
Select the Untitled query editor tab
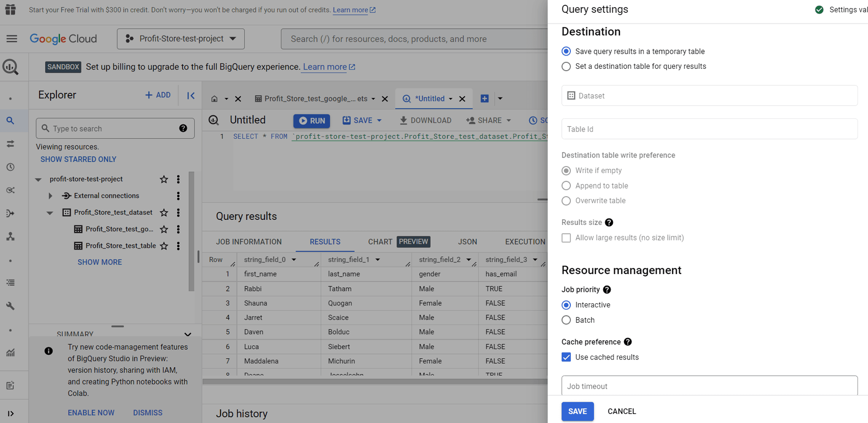[430, 99]
